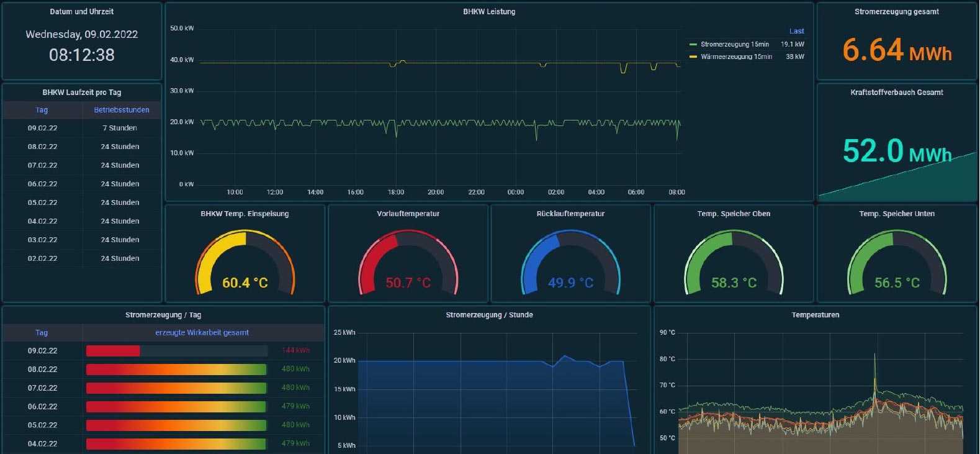
Task: Select 04.02.22 in Laufzeit table
Action: pyautogui.click(x=42, y=221)
